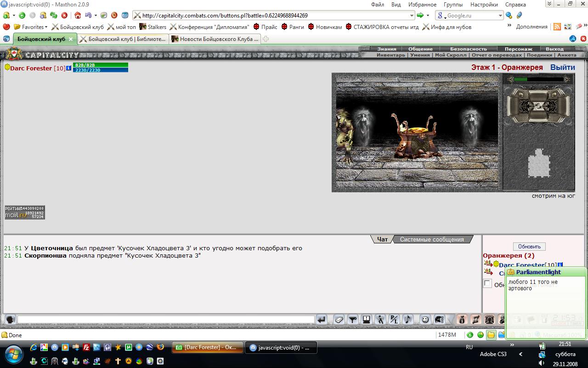The image size is (588, 368).
Task: Toggle the chat sound speaker icon
Action: [x=408, y=319]
